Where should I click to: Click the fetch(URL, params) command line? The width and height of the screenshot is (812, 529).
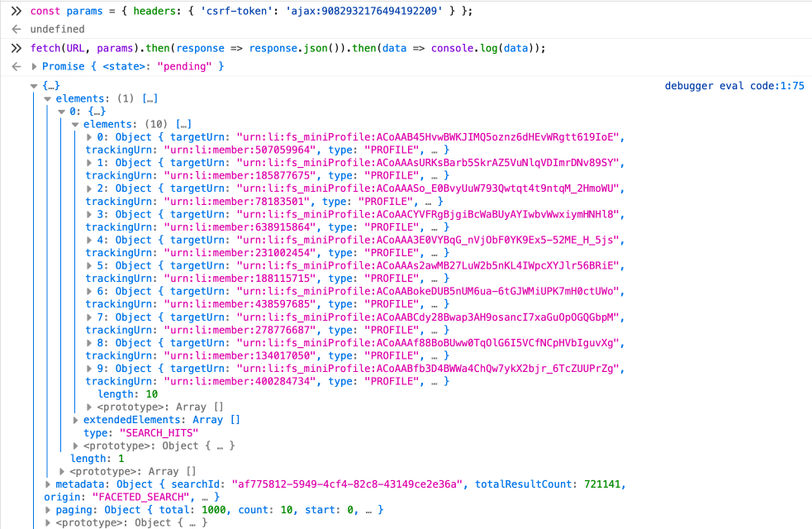coord(288,48)
